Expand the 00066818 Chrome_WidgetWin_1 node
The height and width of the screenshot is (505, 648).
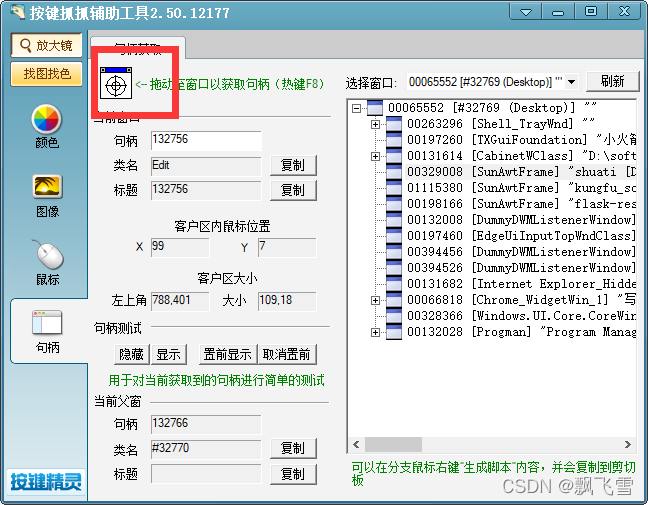(x=375, y=300)
